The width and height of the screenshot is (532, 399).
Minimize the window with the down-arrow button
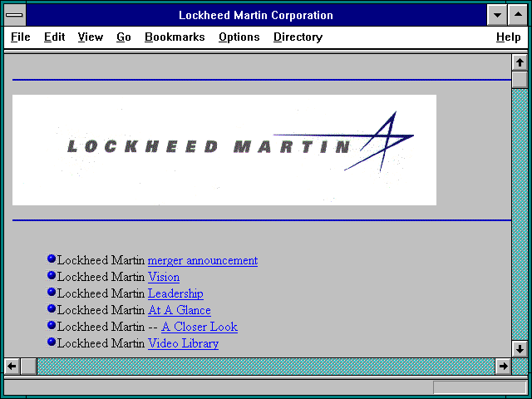point(497,15)
